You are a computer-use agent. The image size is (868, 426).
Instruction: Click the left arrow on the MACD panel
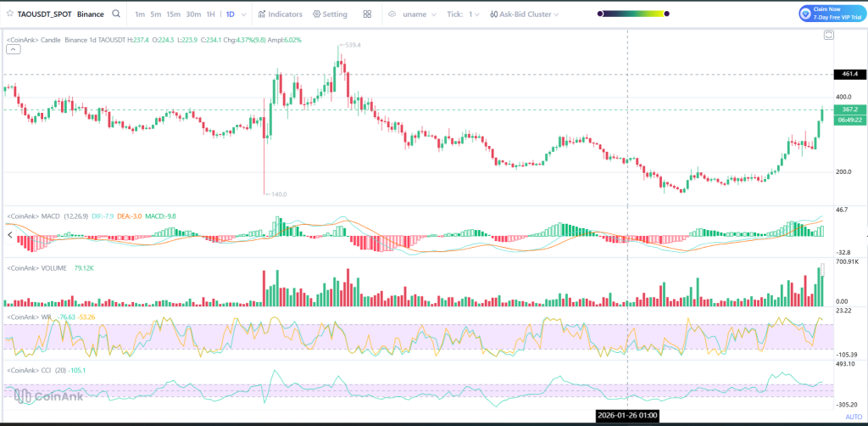click(9, 234)
